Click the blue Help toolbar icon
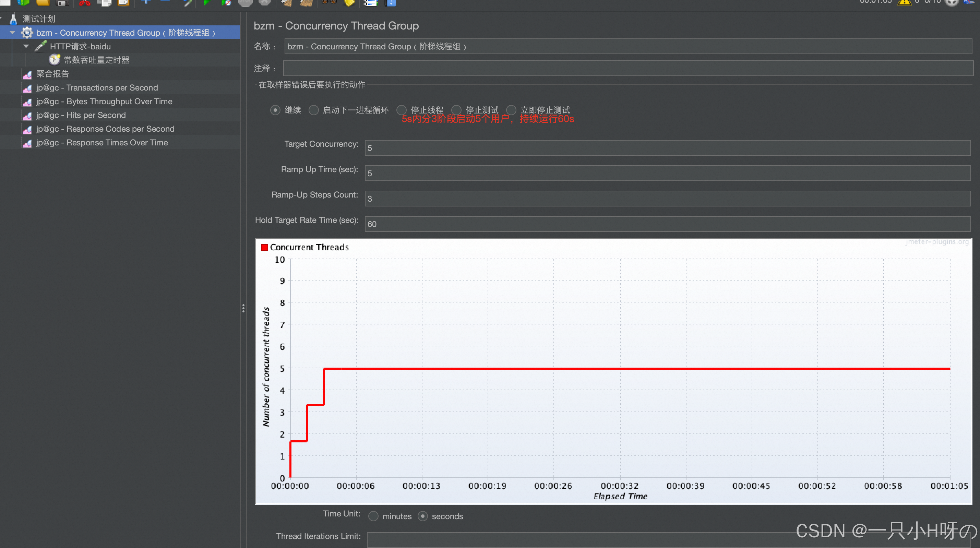The width and height of the screenshot is (980, 548). point(390,3)
